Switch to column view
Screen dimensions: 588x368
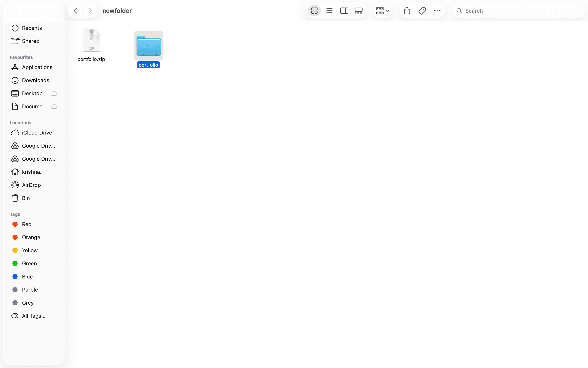344,11
